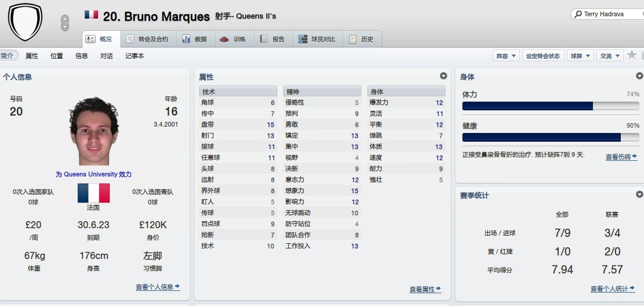Image resolution: width=644 pixels, height=306 pixels.
Task: Click the 设定转会状态 button
Action: (x=542, y=56)
